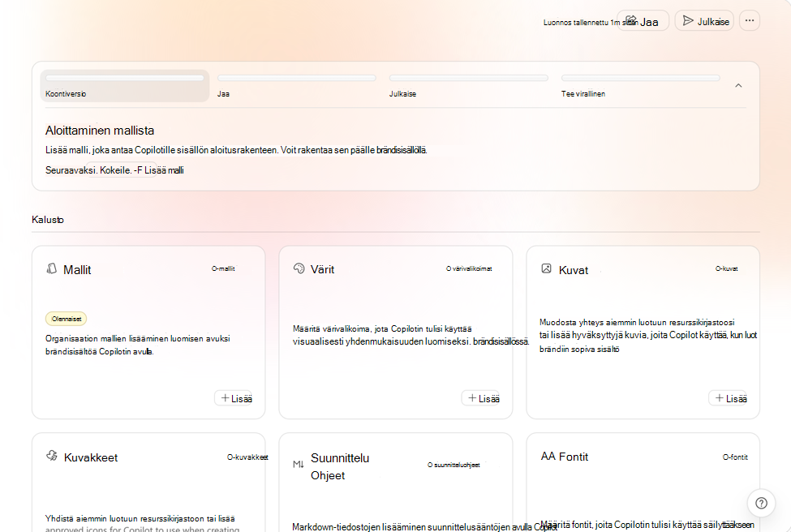Select the Julkaise step tab
This screenshot has height=532, width=791.
pos(469,86)
